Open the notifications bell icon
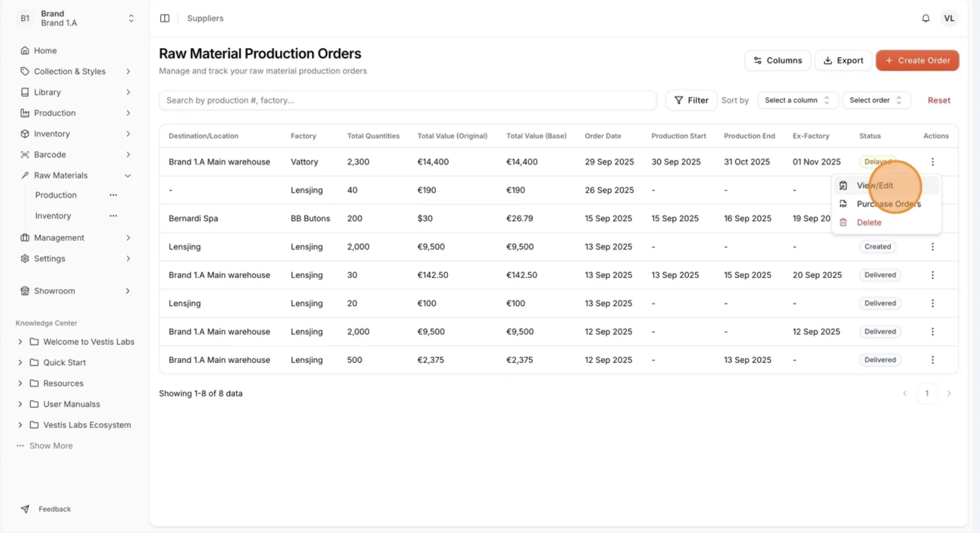 926,18
